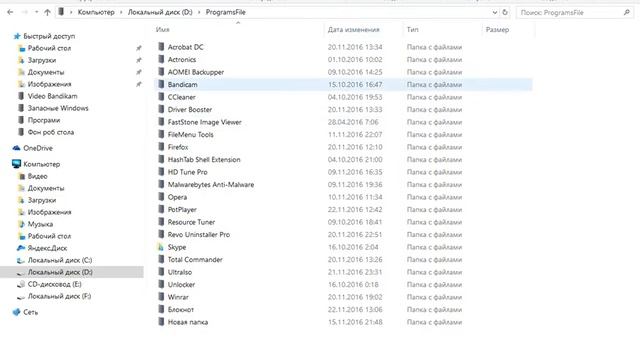
Task: Select the AOMEI Backupper folder icon
Action: (x=161, y=72)
